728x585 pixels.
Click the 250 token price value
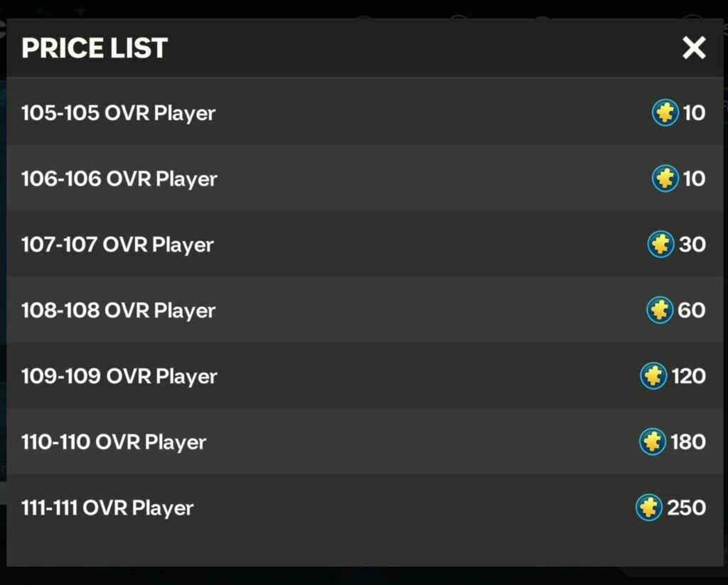[686, 508]
